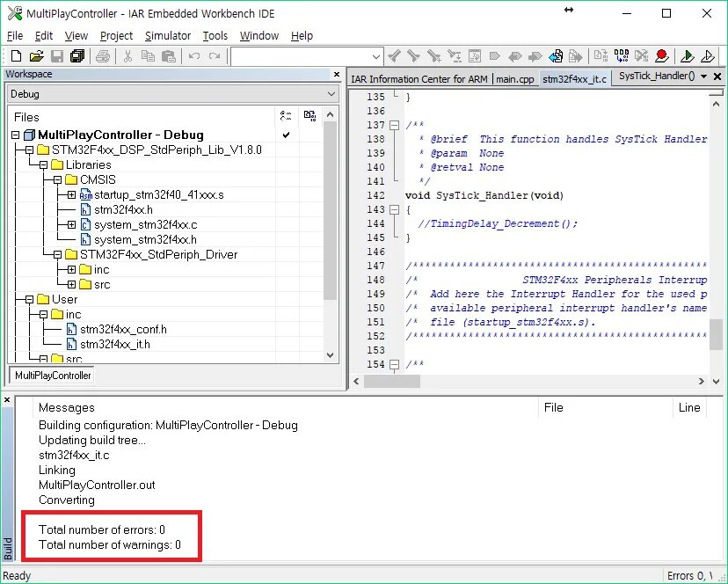728x584 pixels.
Task: Click the Copy icon in toolbar
Action: pos(148,56)
